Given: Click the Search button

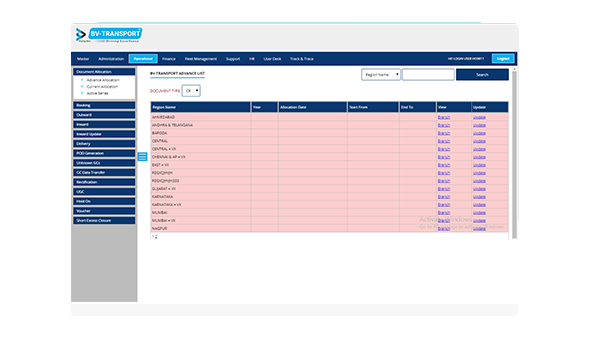Looking at the screenshot, I should click(x=482, y=74).
